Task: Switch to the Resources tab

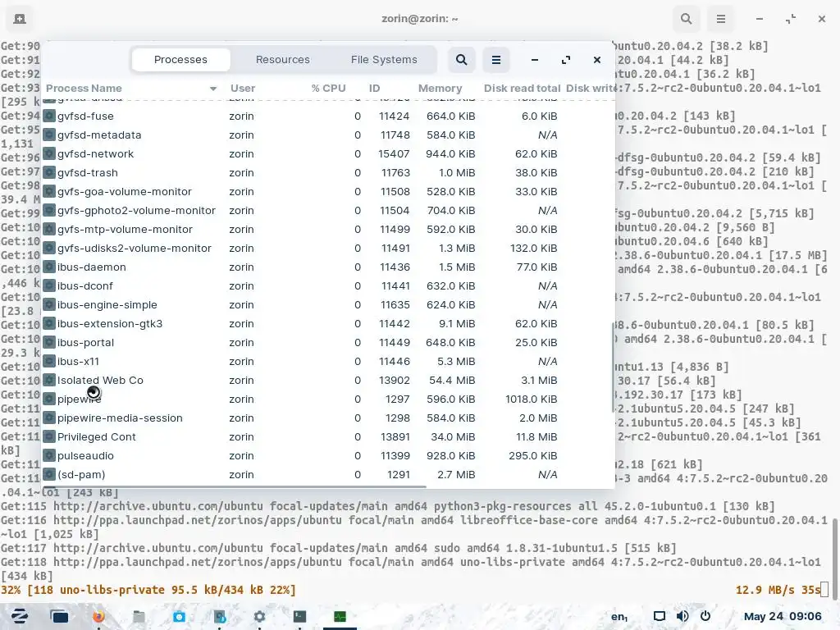Action: tap(282, 59)
